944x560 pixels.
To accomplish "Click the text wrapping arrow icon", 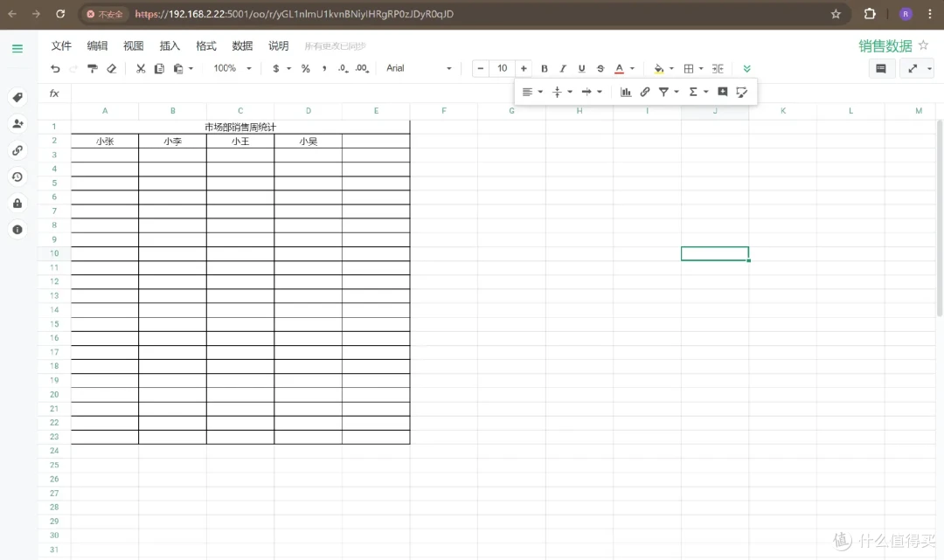I will (x=586, y=92).
